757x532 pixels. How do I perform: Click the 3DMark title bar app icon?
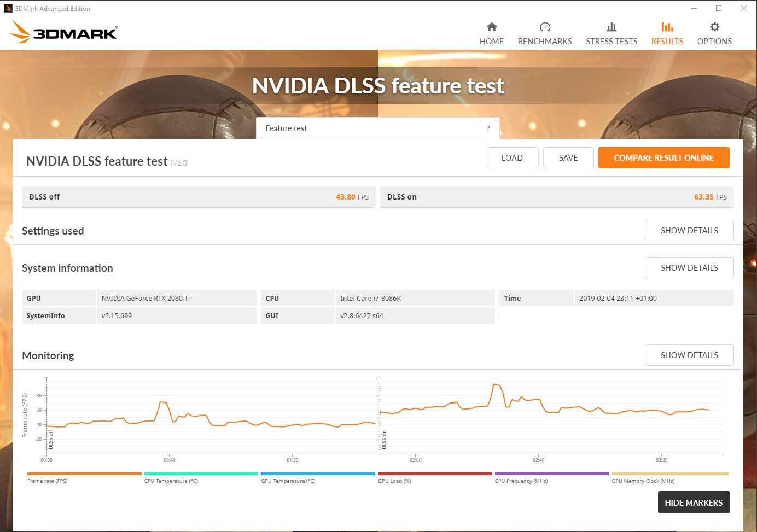8,8
